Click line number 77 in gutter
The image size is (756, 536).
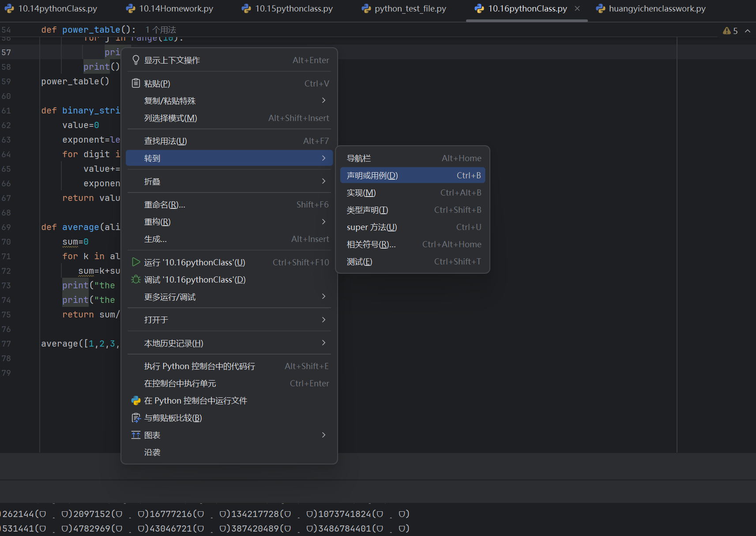point(6,343)
